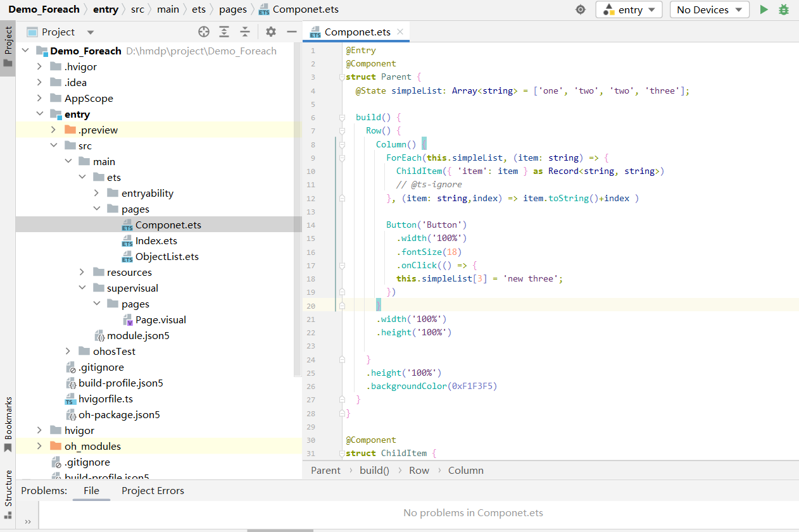Click the target icon beside the entry dropdown

(581, 9)
